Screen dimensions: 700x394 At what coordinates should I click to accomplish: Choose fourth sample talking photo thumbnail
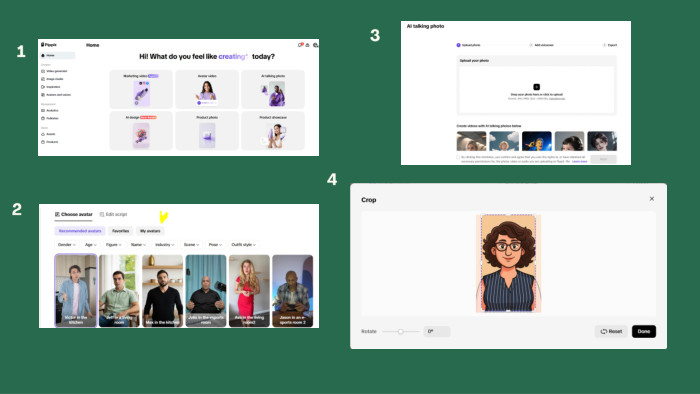[569, 141]
